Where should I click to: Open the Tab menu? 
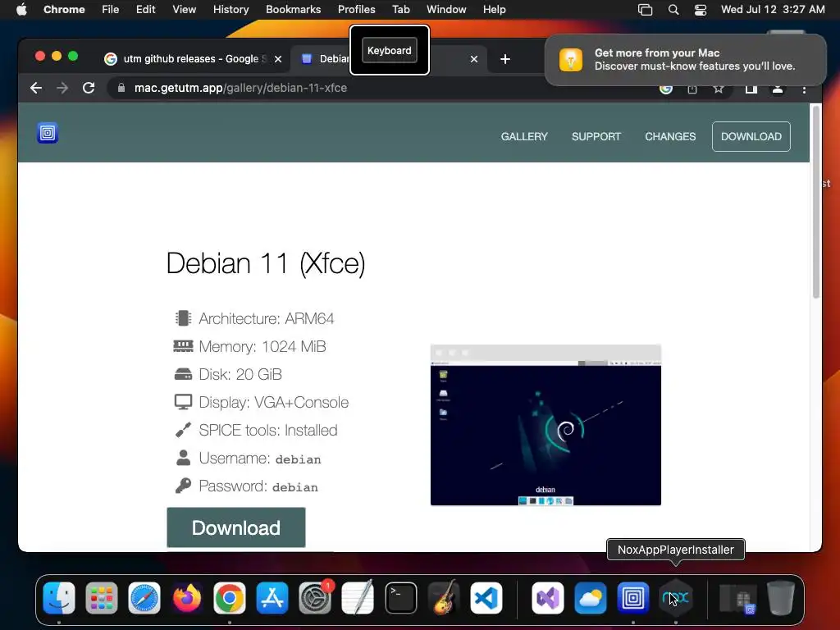click(x=400, y=10)
